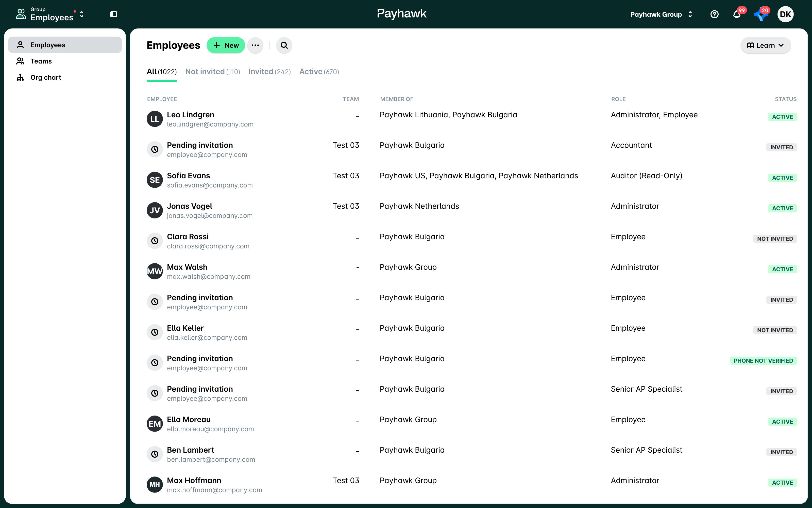Switch to the All (1022) tab

pos(162,72)
